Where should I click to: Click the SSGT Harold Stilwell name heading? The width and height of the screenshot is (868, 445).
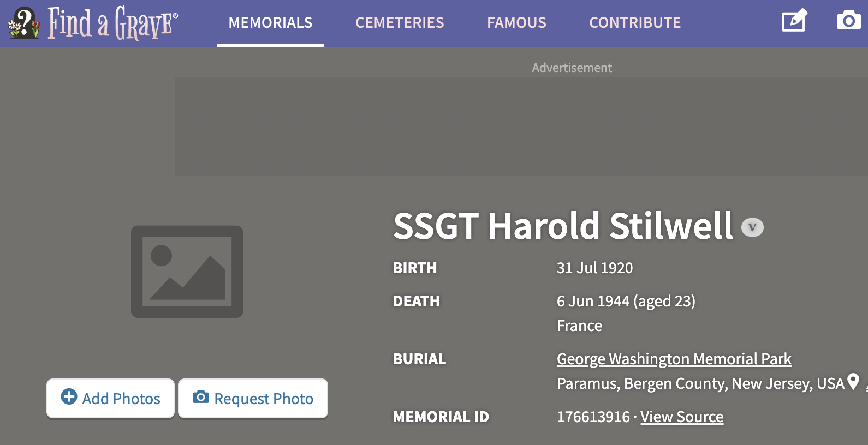tap(563, 226)
